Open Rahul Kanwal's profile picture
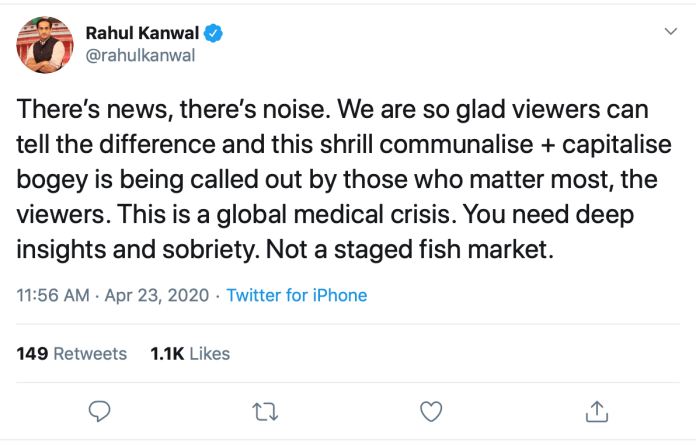Screen dimensions: 696x445 tap(42, 45)
